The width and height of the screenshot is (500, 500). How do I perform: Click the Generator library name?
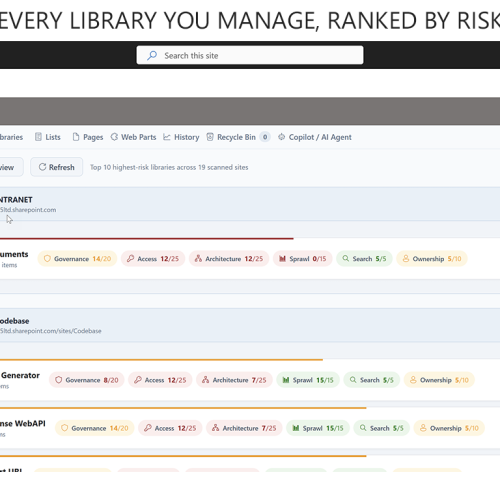tap(20, 375)
